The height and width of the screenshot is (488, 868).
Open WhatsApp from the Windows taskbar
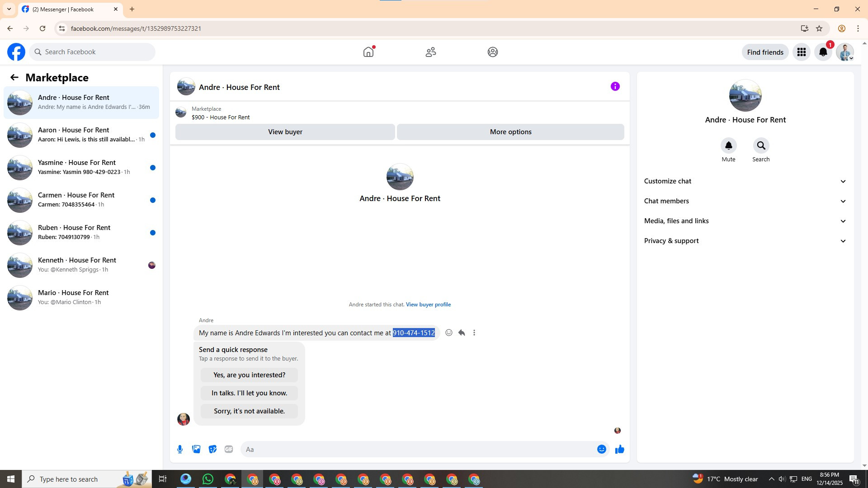[208, 479]
